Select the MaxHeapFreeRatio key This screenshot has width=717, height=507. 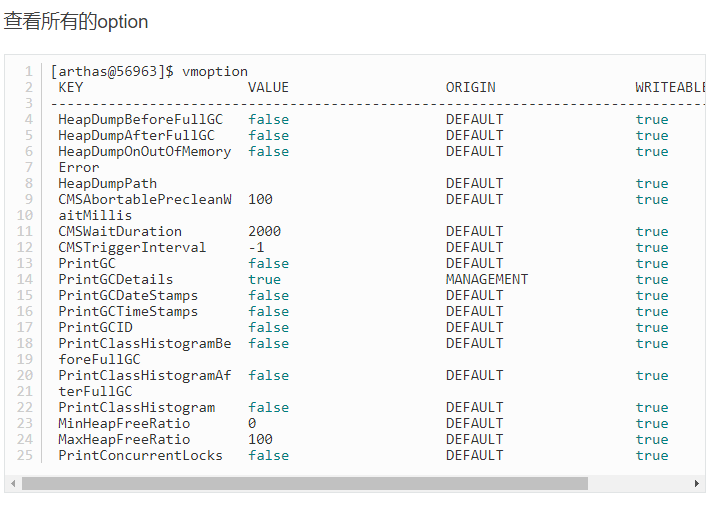pos(124,439)
